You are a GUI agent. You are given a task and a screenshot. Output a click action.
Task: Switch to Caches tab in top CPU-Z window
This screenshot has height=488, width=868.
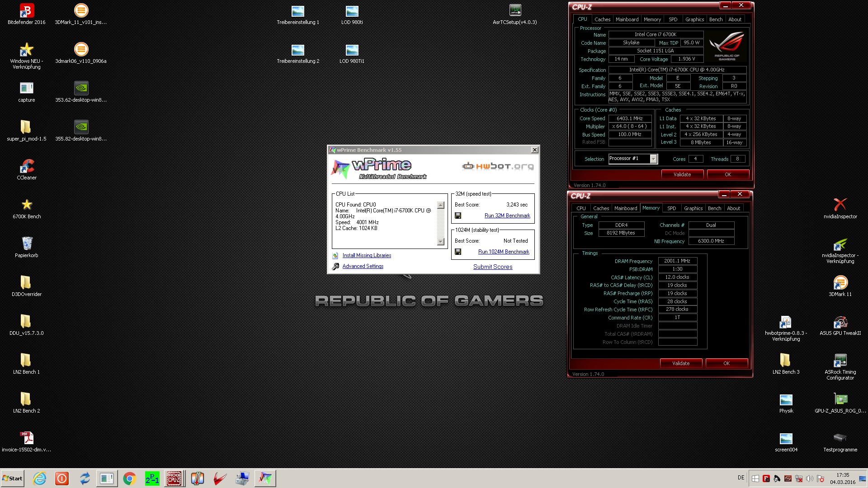[x=602, y=19]
